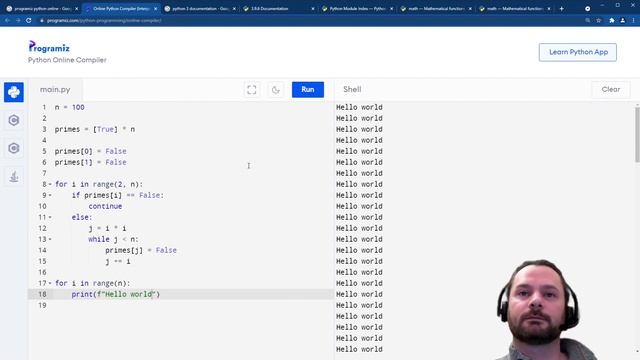Open the Learn Python App link
The width and height of the screenshot is (640, 360).
578,52
